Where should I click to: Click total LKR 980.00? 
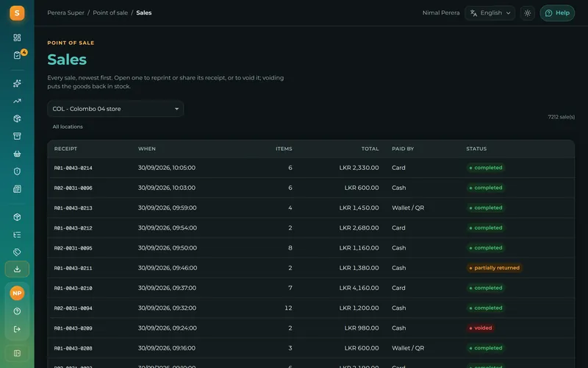tap(362, 328)
